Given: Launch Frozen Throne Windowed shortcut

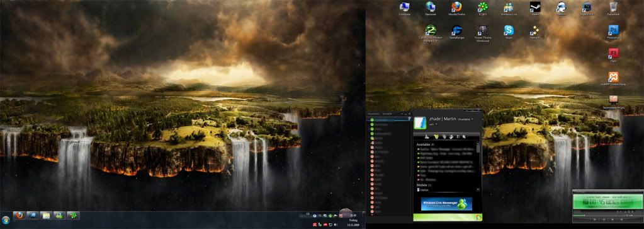Looking at the screenshot, I should click(482, 33).
